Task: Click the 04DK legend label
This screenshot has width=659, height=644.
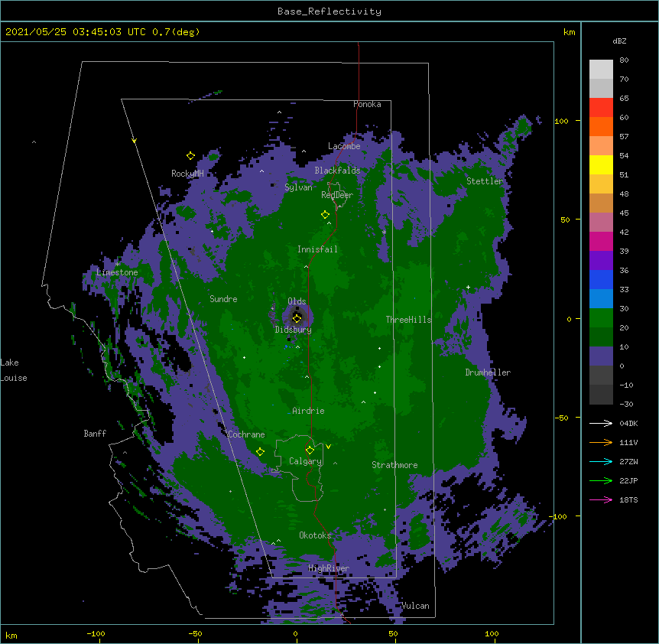Action: [x=628, y=423]
